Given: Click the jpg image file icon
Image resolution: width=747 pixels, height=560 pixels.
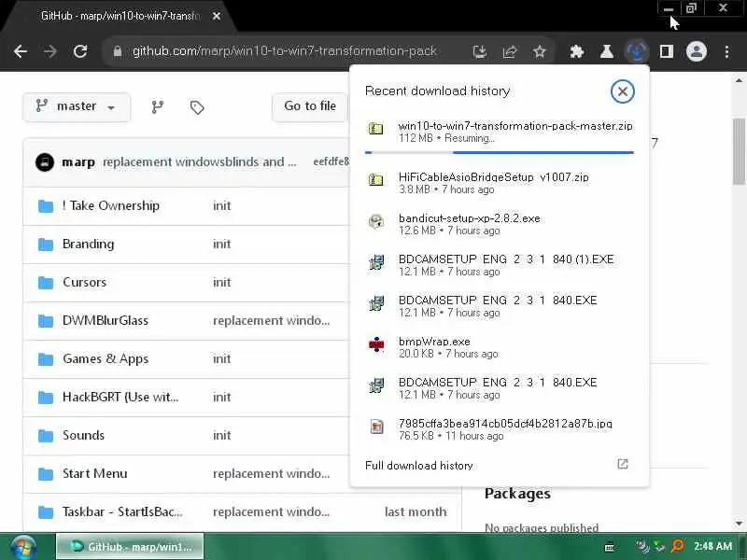Looking at the screenshot, I should click(x=376, y=427).
